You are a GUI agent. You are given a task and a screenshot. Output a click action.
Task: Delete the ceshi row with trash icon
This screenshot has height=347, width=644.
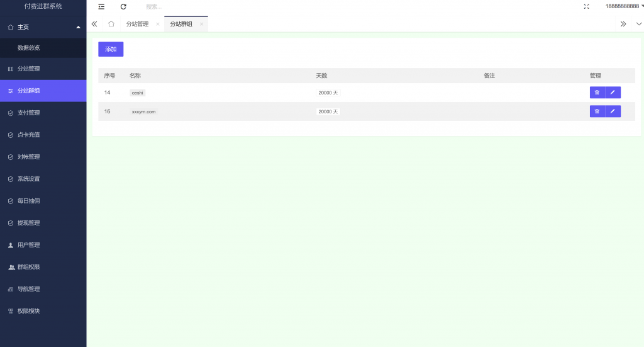[597, 93]
